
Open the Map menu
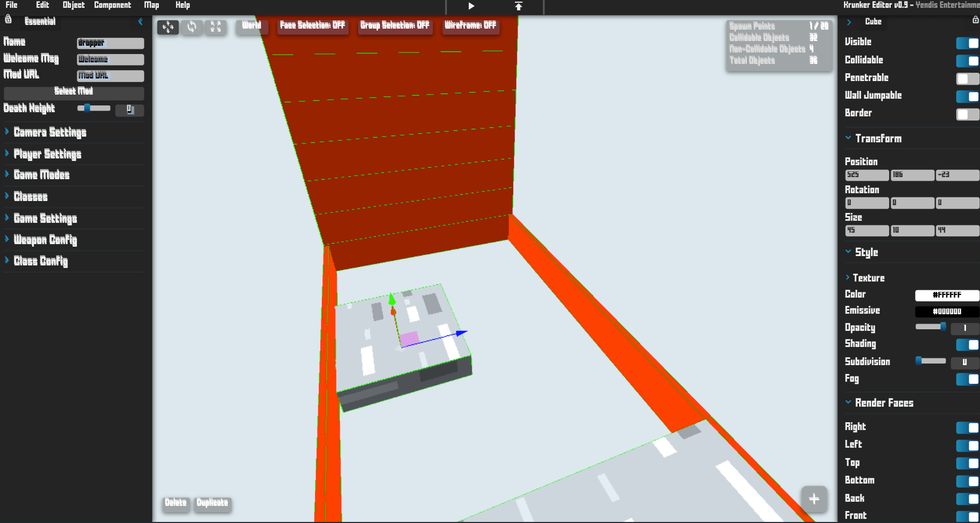(151, 5)
